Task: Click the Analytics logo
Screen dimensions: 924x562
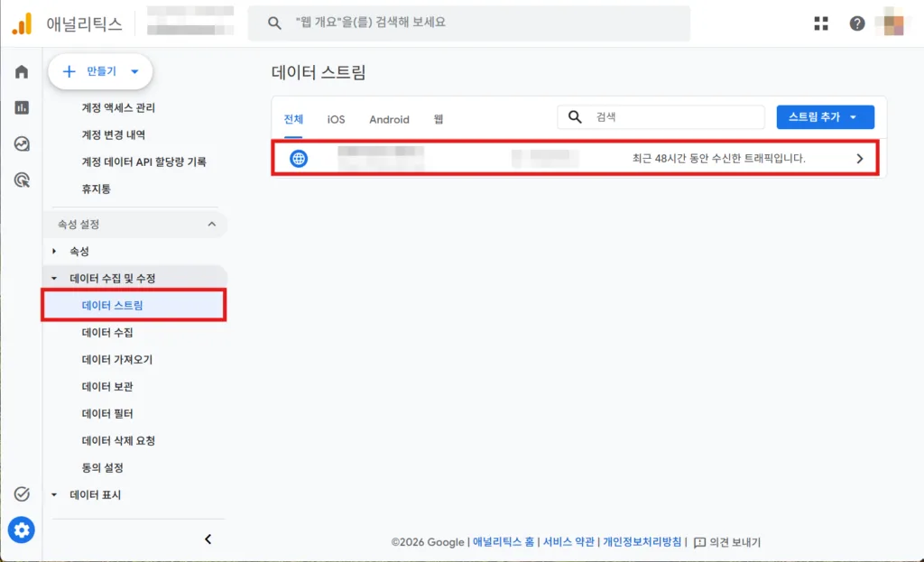Action: [x=22, y=24]
